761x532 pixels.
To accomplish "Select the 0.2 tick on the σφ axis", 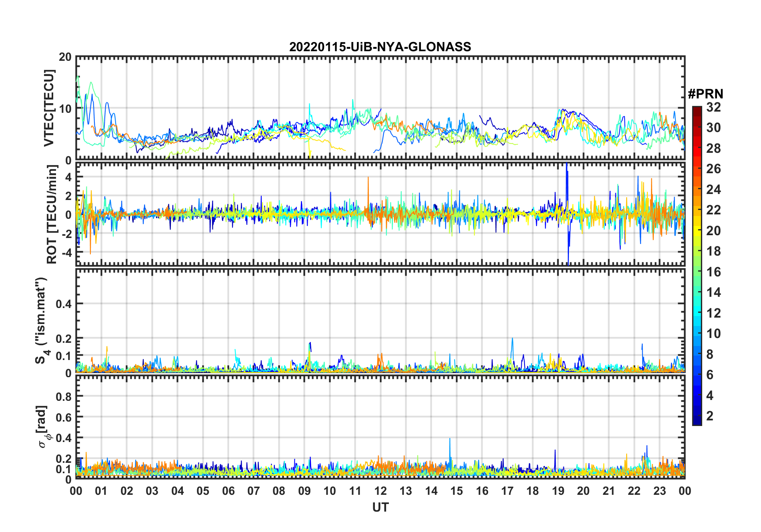I will (x=64, y=459).
